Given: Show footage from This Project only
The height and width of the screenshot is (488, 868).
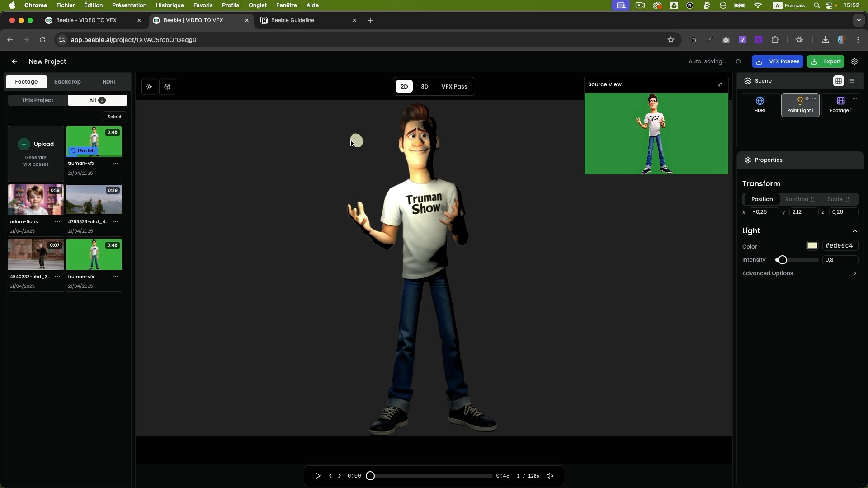Looking at the screenshot, I should (x=38, y=100).
